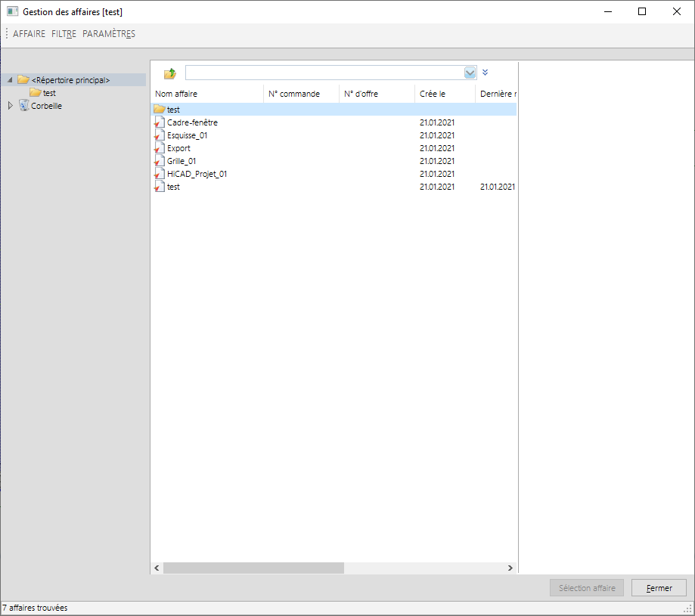This screenshot has width=695, height=616.
Task: Click the Export project file icon
Action: click(x=159, y=148)
